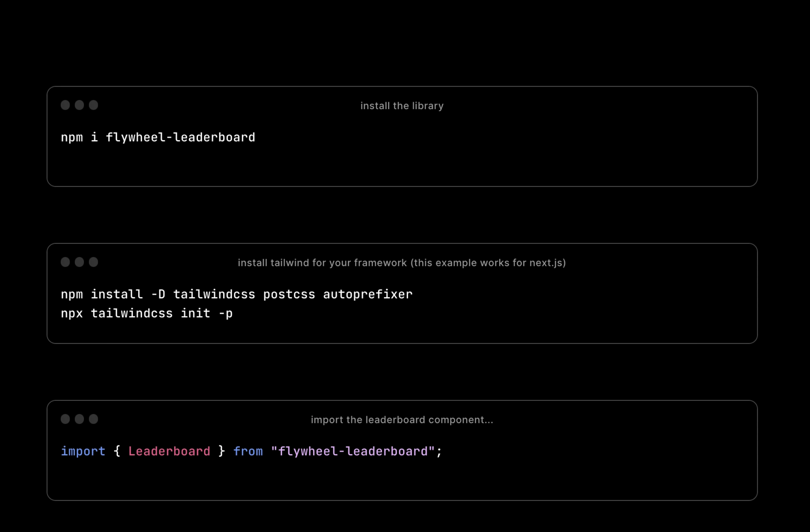Image resolution: width=810 pixels, height=532 pixels.
Task: Click middle dot in import component window
Action: click(x=79, y=419)
